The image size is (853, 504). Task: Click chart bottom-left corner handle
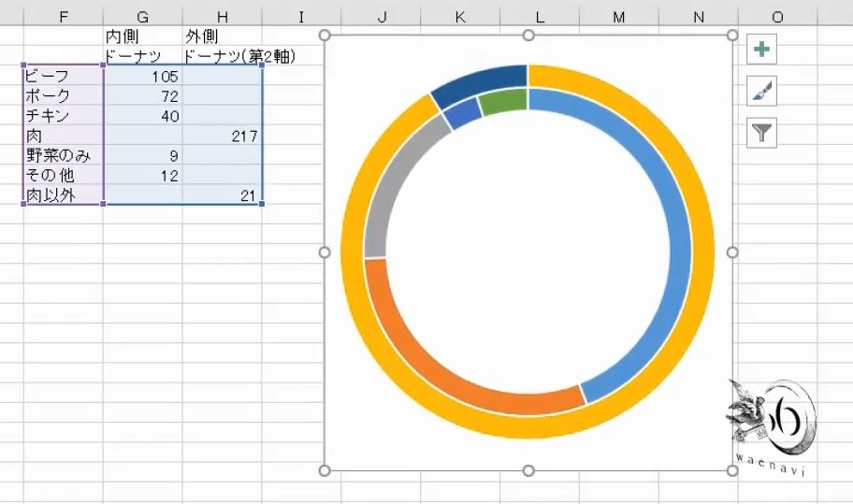point(325,470)
